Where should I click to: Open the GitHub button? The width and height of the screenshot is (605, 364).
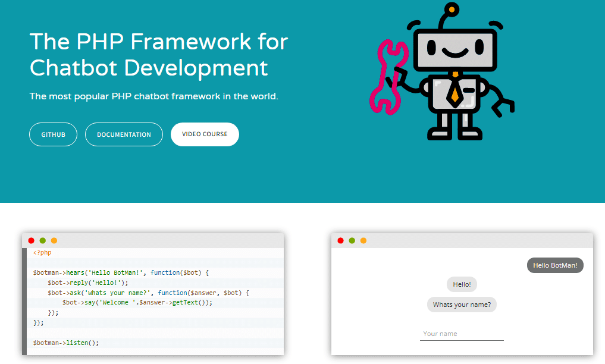(53, 134)
